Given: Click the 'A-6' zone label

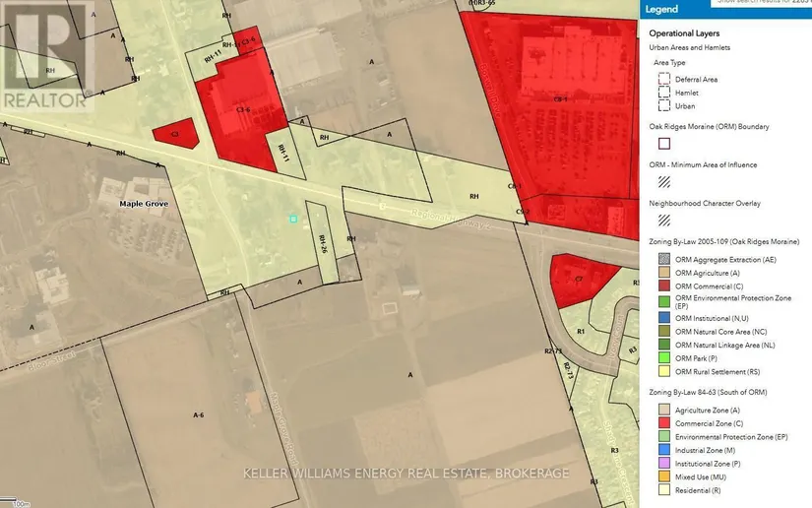Looking at the screenshot, I should pyautogui.click(x=199, y=414).
